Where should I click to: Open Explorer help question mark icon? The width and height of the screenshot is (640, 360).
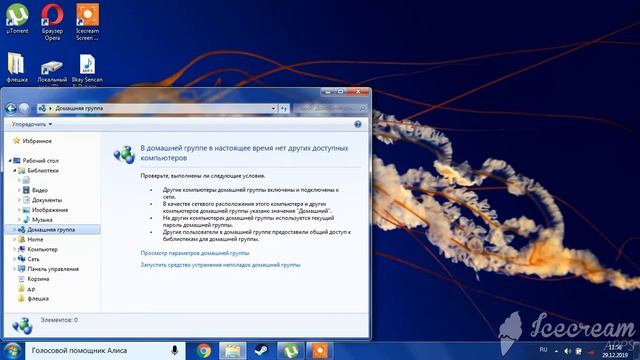pyautogui.click(x=358, y=124)
